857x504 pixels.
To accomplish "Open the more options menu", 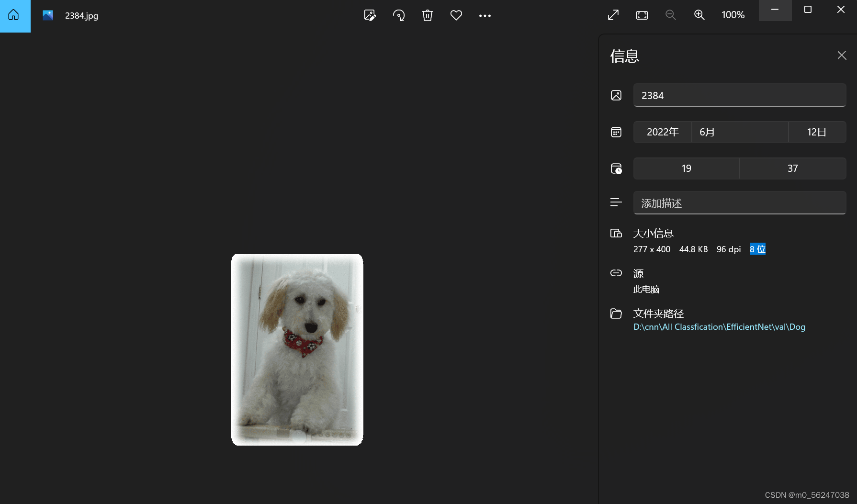I will pyautogui.click(x=485, y=16).
